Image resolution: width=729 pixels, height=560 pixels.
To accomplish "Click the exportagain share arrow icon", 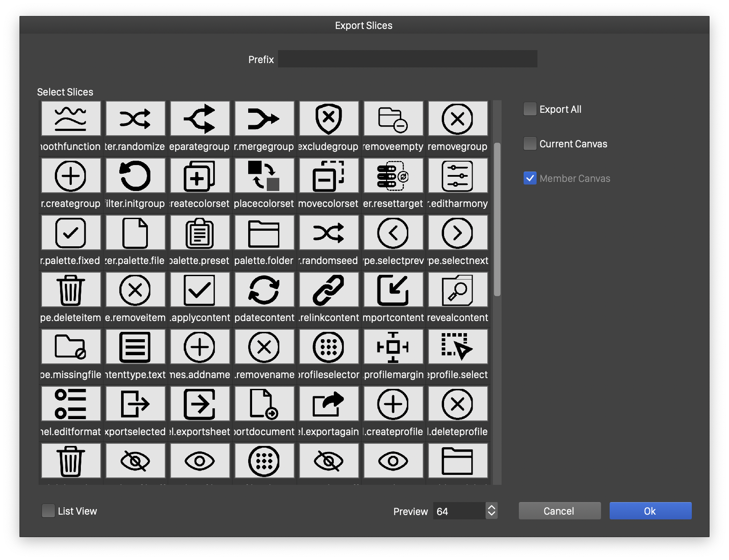I will tap(329, 404).
